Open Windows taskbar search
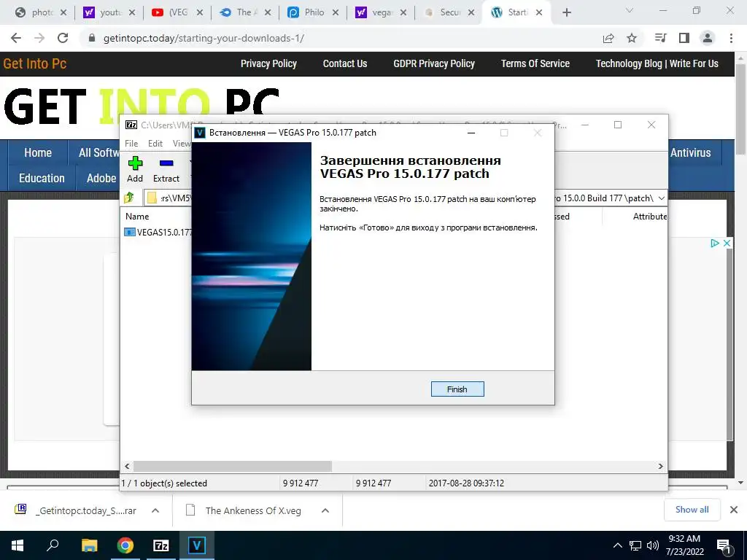This screenshot has height=560, width=747. 53,545
